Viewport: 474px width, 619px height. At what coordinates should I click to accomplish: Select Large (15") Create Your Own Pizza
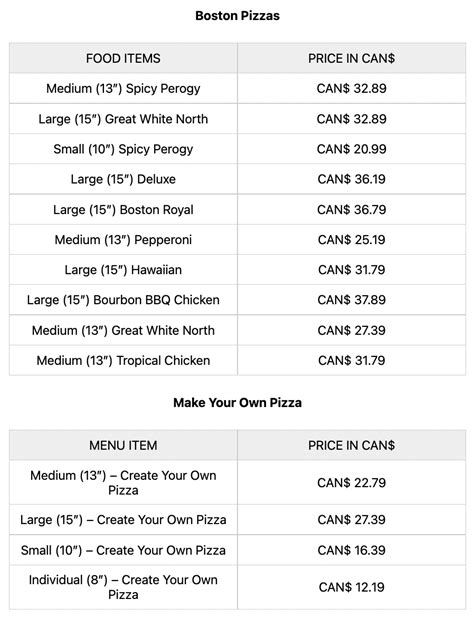point(123,520)
